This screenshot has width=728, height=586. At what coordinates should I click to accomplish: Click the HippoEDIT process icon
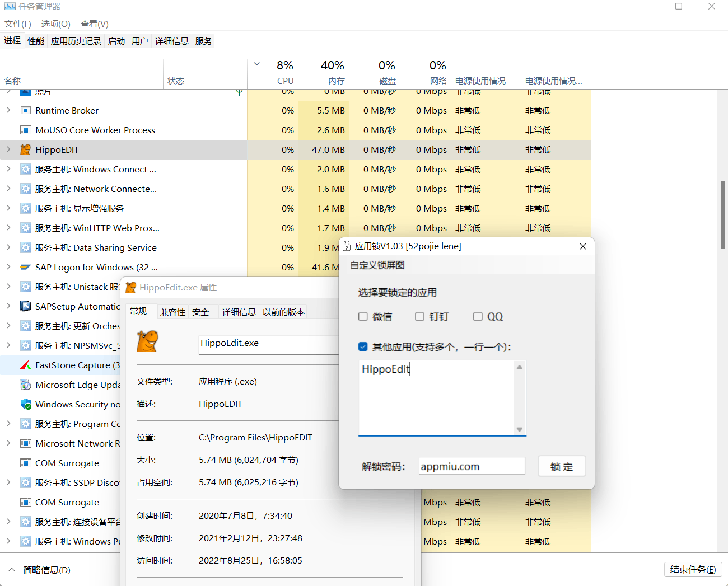25,149
